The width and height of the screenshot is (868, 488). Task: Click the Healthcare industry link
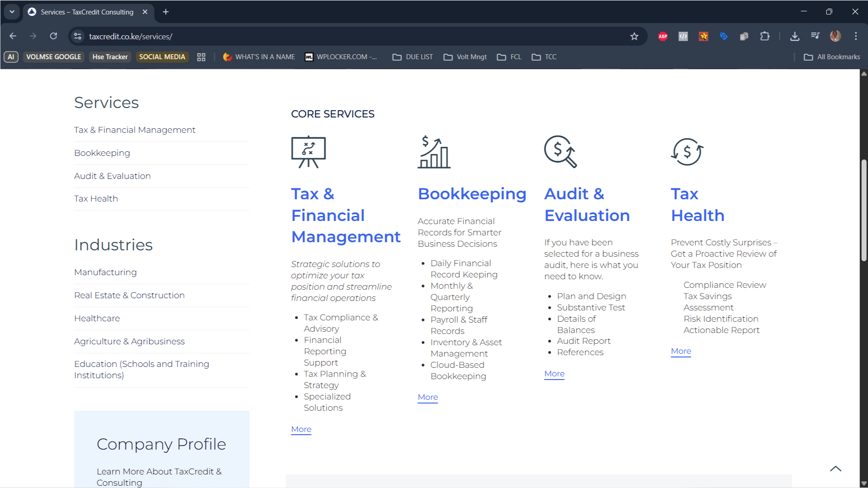(x=97, y=319)
